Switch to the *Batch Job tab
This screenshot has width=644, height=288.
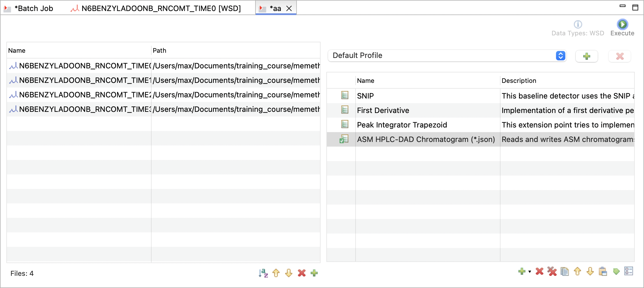(28, 8)
